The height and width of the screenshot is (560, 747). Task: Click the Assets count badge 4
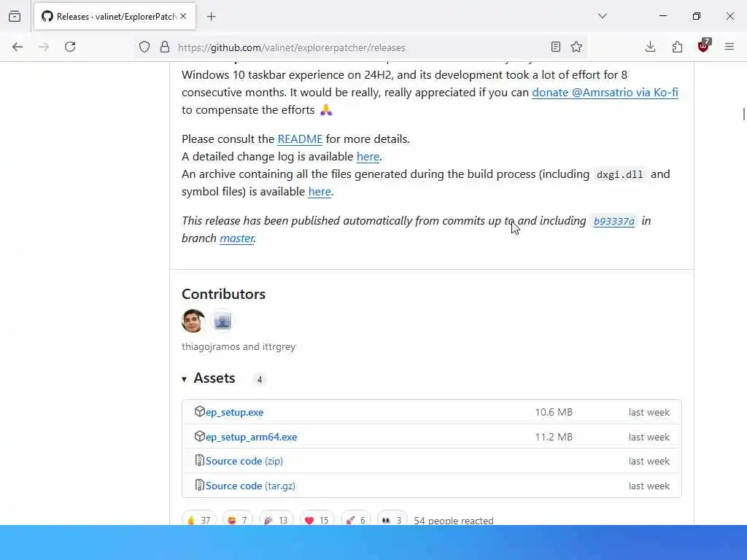pos(259,379)
